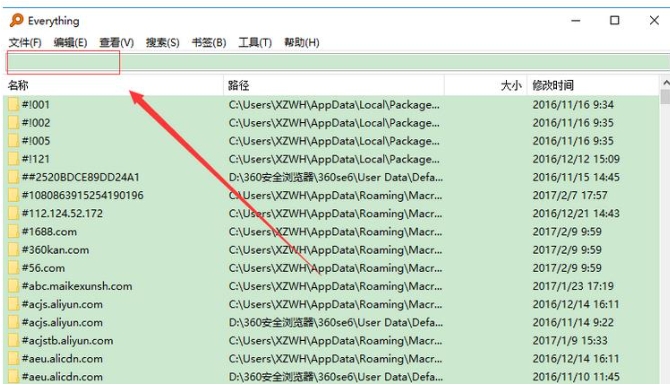Click the folder icon of #!002

coord(13,123)
